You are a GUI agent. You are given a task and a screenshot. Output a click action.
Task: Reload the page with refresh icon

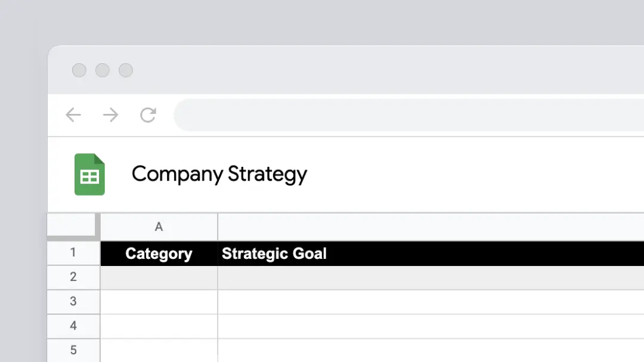(148, 115)
